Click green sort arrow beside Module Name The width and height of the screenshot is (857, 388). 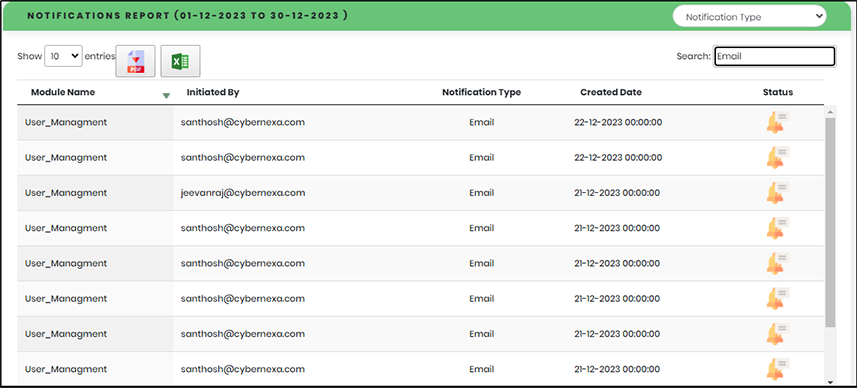(x=166, y=96)
